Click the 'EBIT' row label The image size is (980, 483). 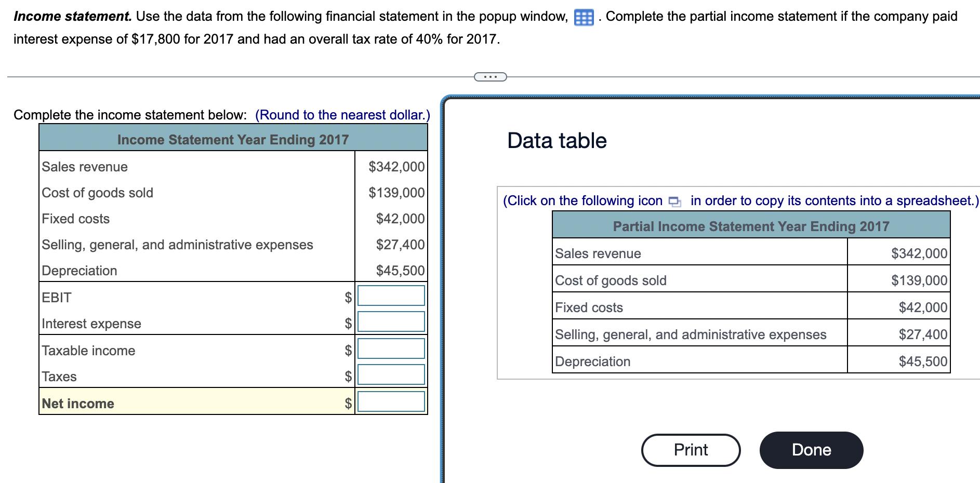56,298
